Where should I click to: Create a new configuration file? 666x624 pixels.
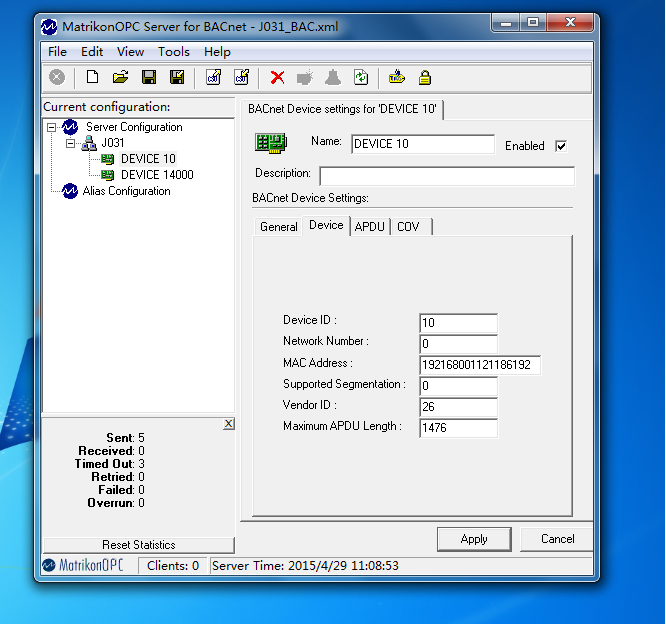tap(92, 77)
